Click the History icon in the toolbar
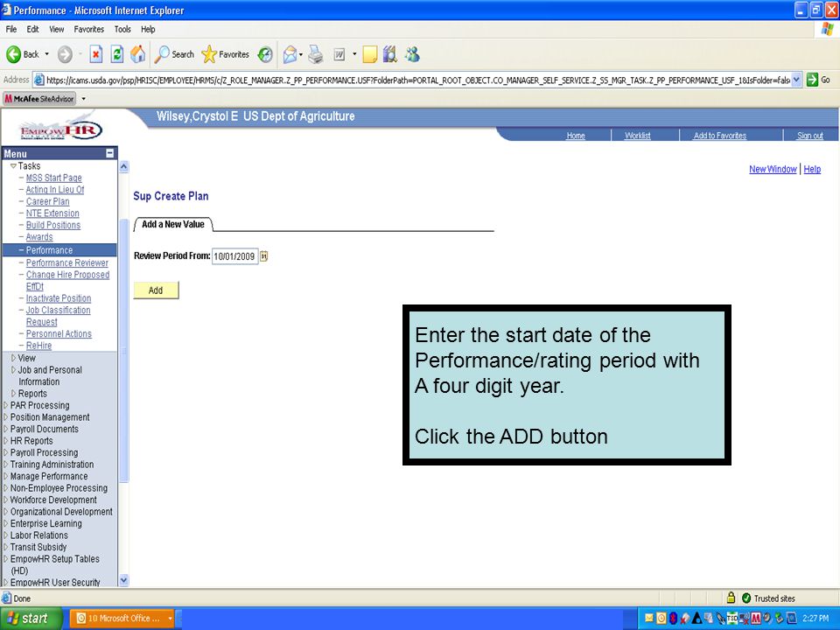Viewport: 840px width, 630px height. (x=265, y=54)
